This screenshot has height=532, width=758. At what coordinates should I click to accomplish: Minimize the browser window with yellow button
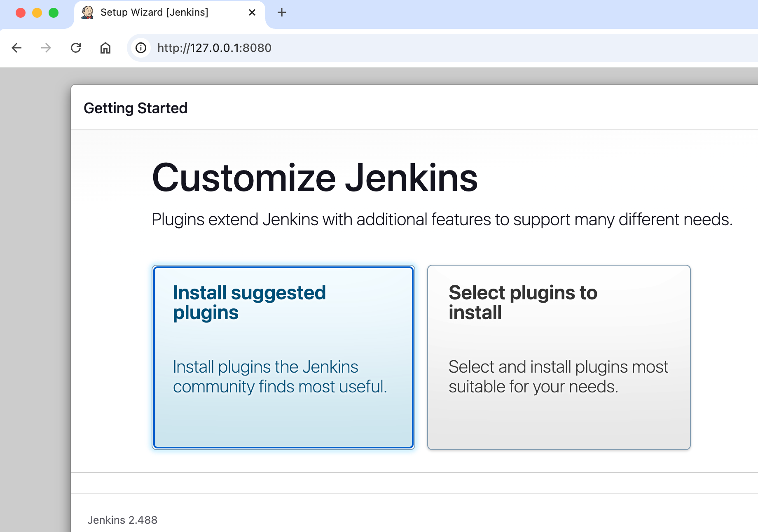click(x=37, y=13)
